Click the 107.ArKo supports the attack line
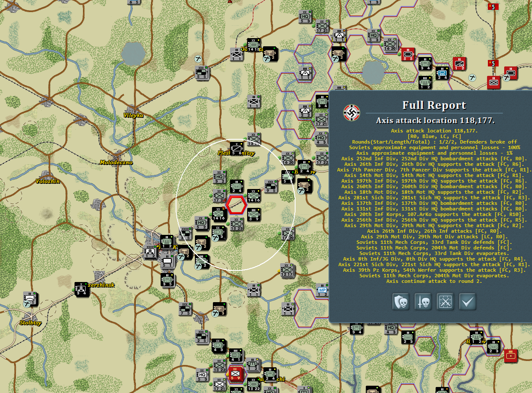 tap(434, 214)
